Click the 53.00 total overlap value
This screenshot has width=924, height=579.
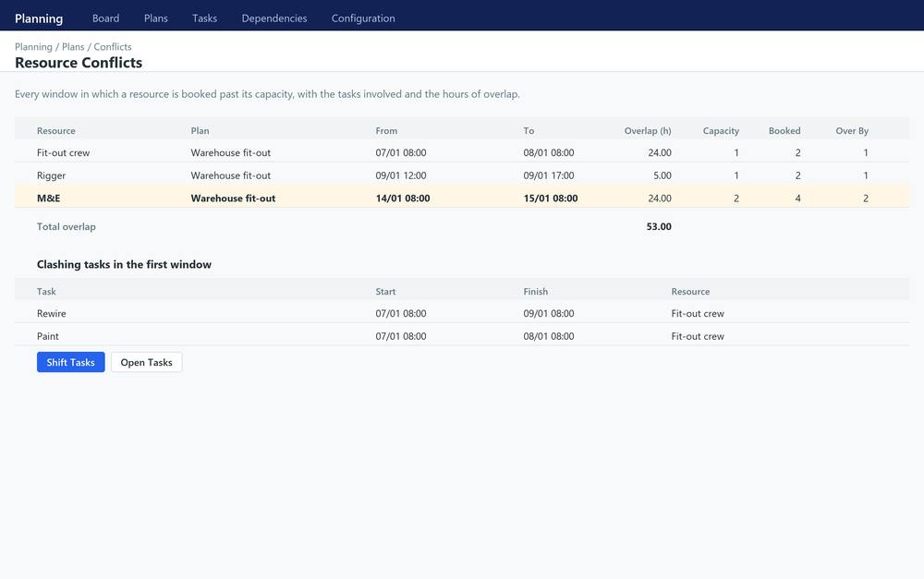click(x=659, y=226)
